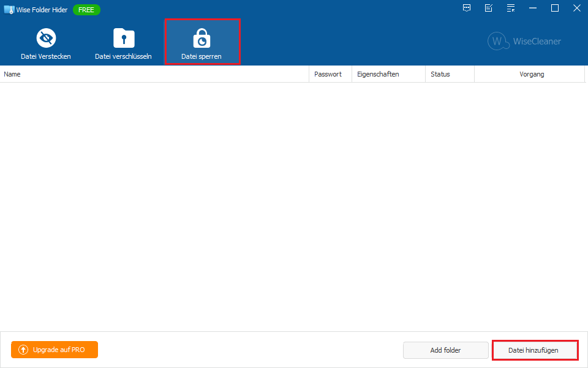Click the Passwort column header
Image resolution: width=588 pixels, height=368 pixels.
pos(328,74)
